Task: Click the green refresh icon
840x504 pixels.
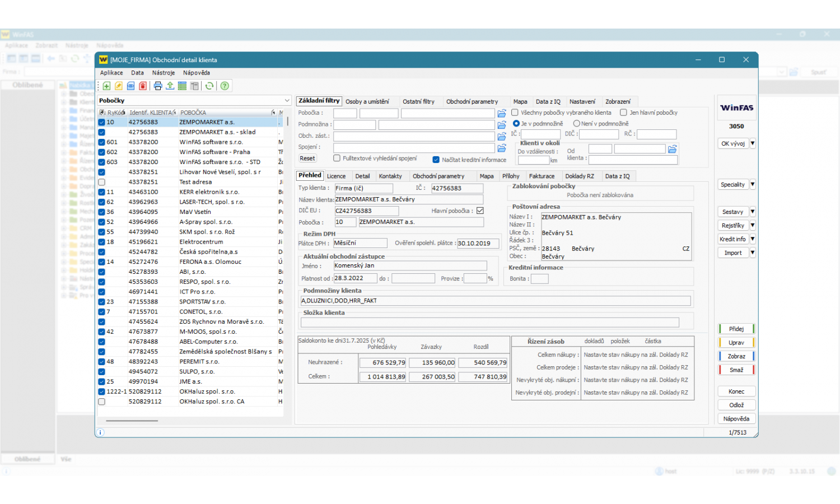Action: point(209,86)
